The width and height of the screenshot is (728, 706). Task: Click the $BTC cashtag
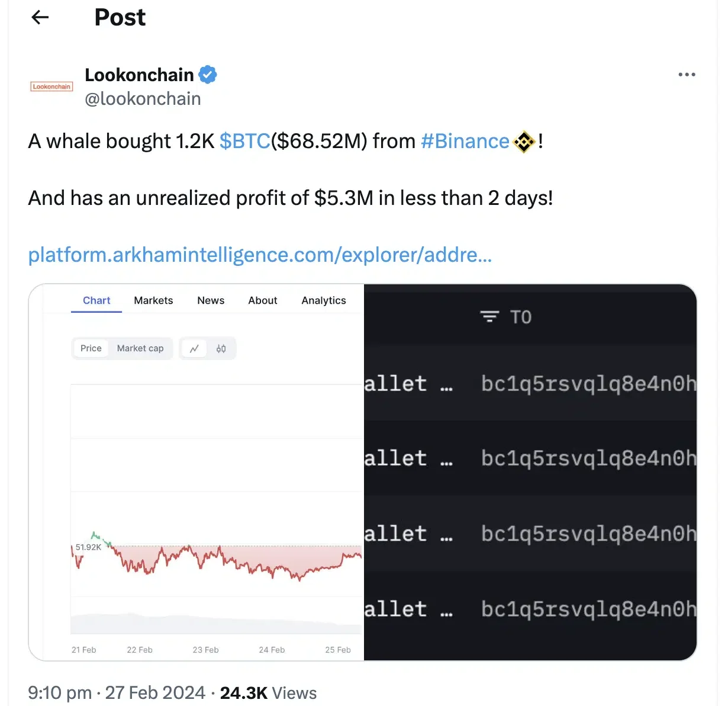[245, 142]
